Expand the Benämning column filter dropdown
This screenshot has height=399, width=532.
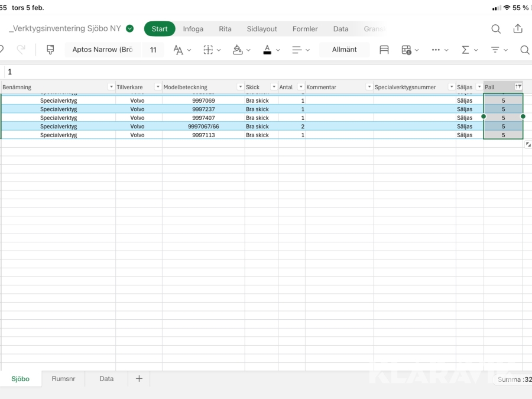point(111,87)
